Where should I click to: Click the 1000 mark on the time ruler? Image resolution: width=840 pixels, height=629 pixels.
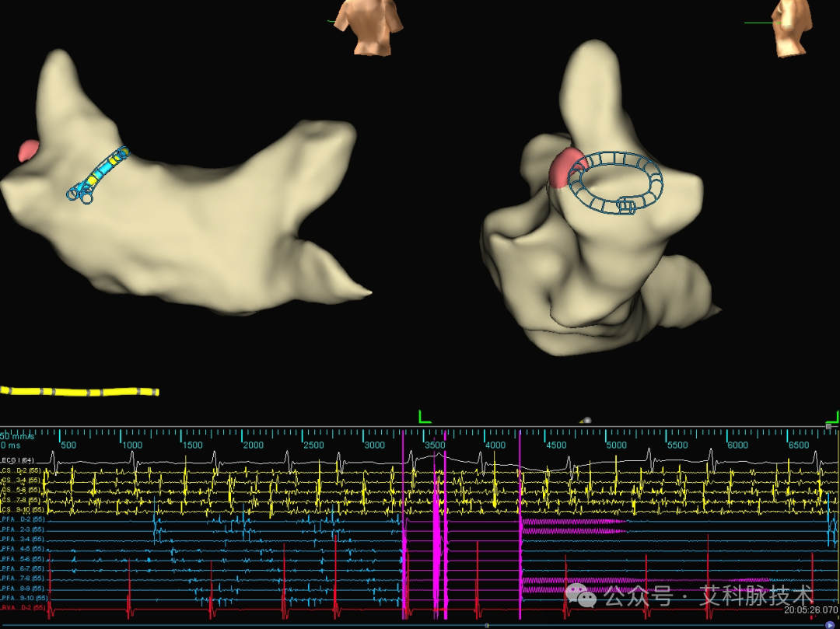[131, 445]
